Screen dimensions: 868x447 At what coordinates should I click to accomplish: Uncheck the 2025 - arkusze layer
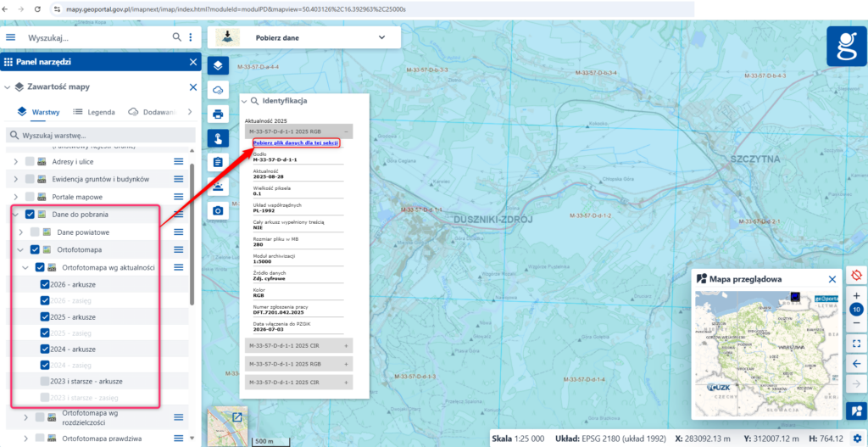(45, 317)
